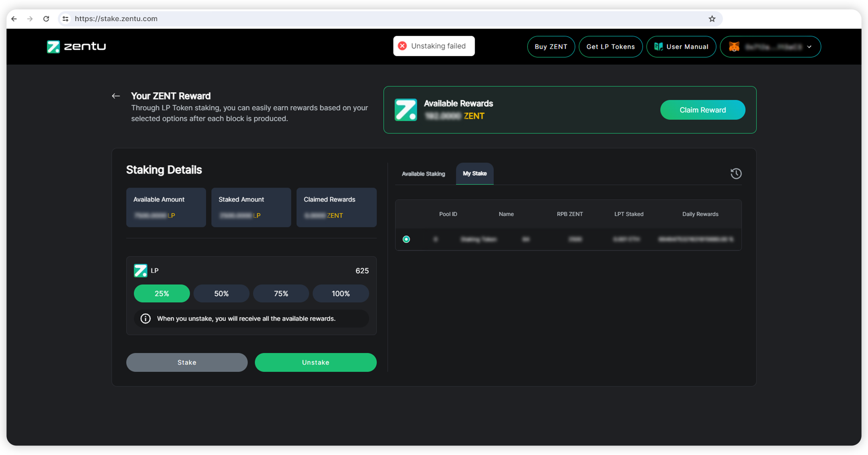Click the red error icon in Unstaking failed toast
Screen dimensions: 868x455
click(403, 46)
